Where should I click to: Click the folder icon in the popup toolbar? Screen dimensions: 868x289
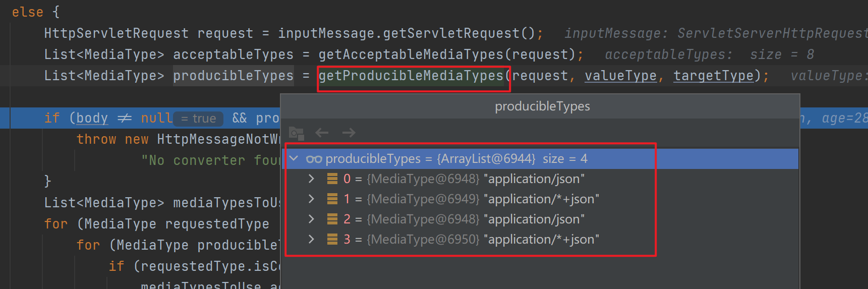296,133
